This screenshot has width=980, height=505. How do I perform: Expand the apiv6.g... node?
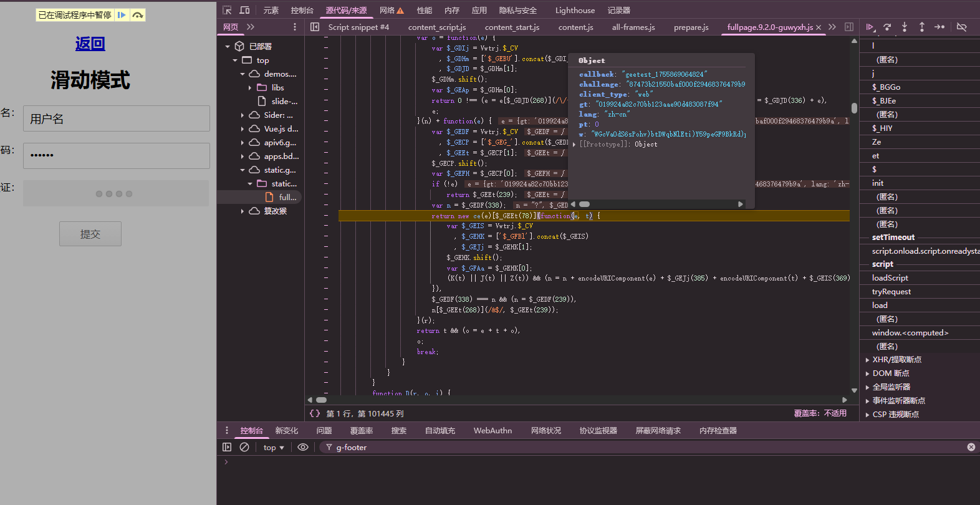[x=243, y=143]
